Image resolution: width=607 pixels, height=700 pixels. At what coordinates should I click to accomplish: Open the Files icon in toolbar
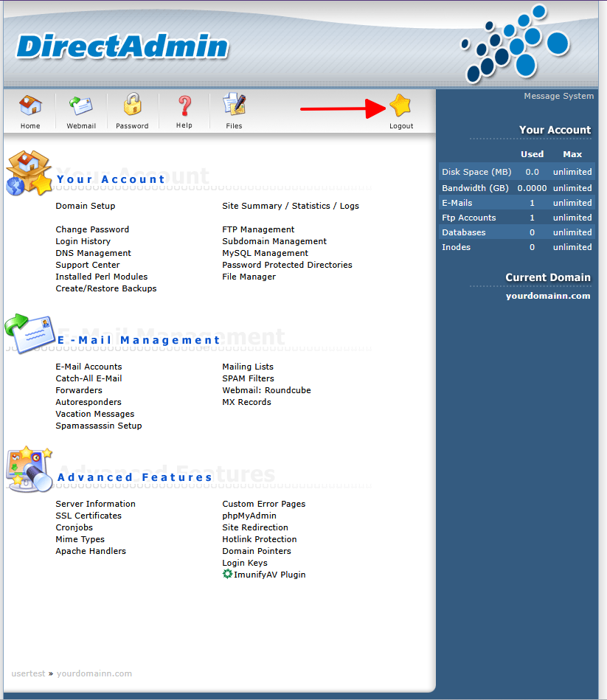coord(234,104)
